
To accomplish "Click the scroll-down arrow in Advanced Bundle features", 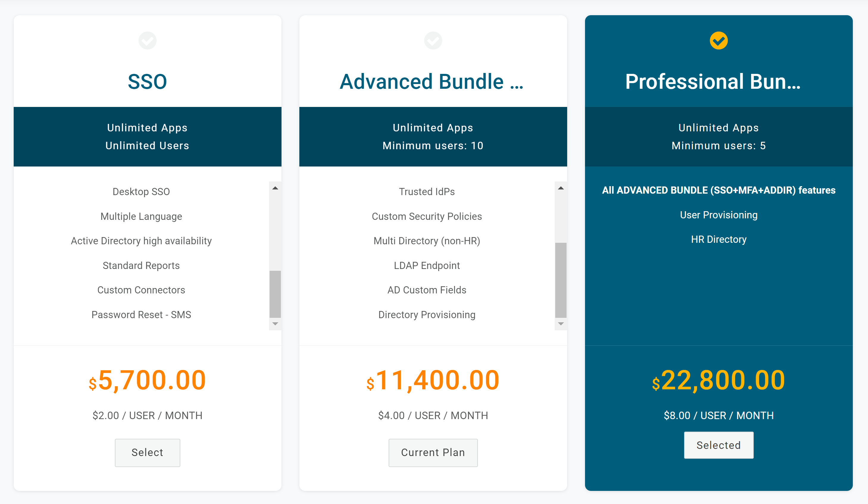I will (x=560, y=323).
